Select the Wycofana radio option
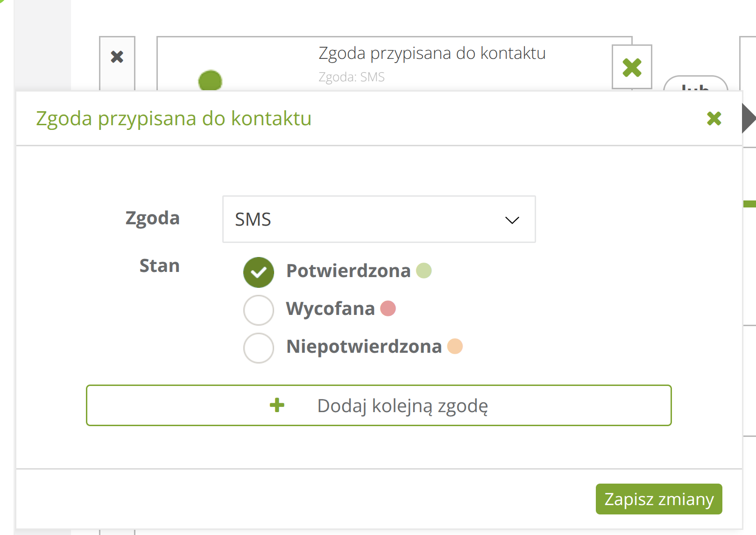756x535 pixels. (x=258, y=310)
